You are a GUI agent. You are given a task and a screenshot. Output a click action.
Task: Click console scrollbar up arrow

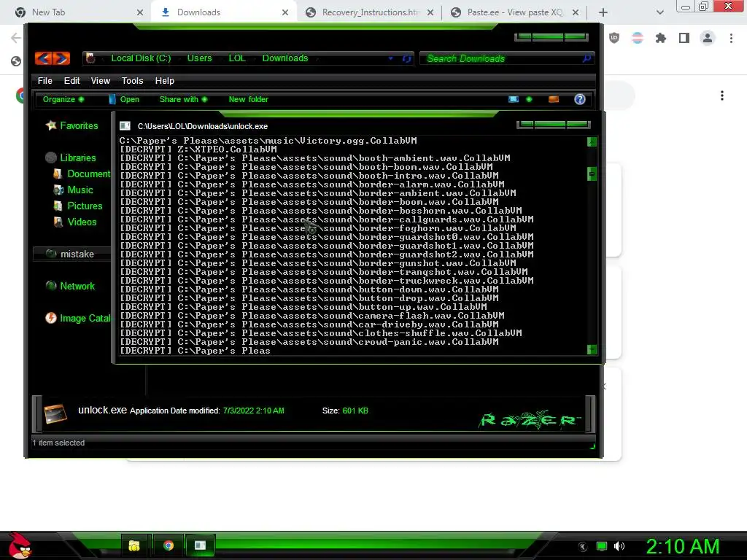(592, 141)
